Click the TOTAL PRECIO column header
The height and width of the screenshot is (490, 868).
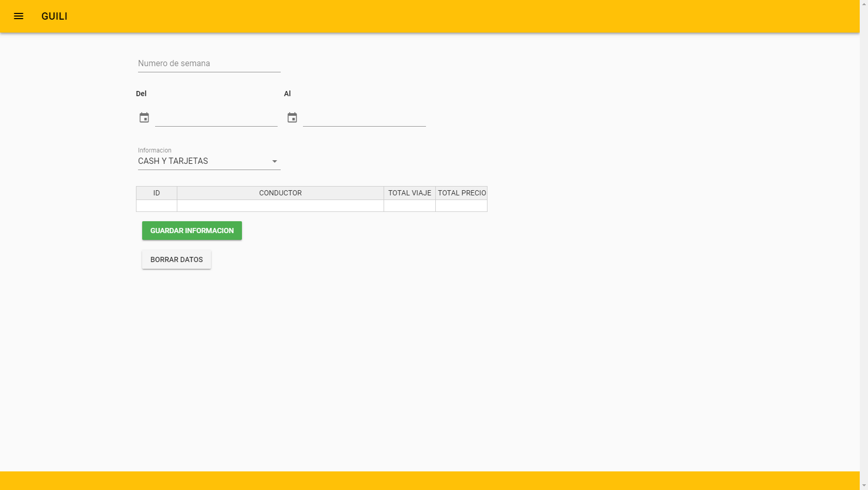462,193
